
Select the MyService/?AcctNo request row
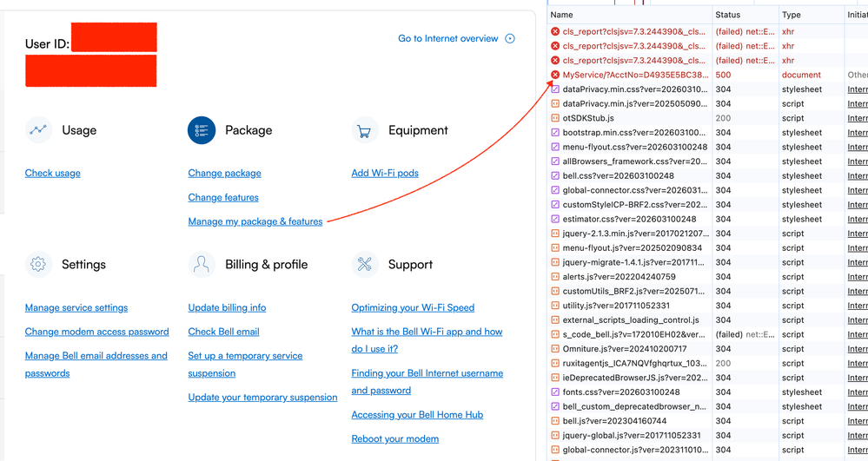tap(707, 75)
